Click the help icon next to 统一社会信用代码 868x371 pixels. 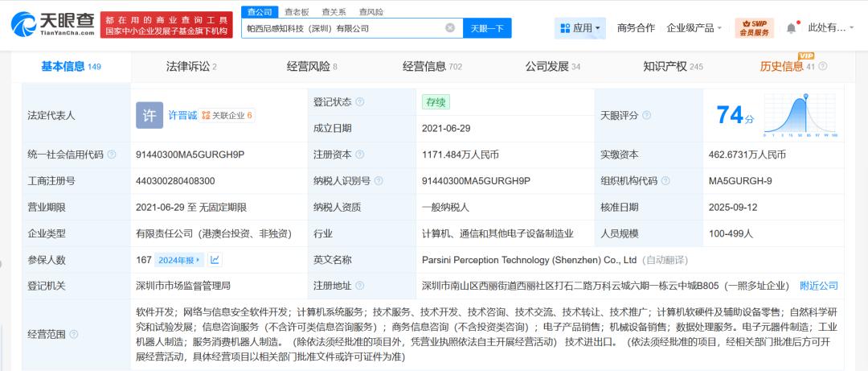pos(112,155)
